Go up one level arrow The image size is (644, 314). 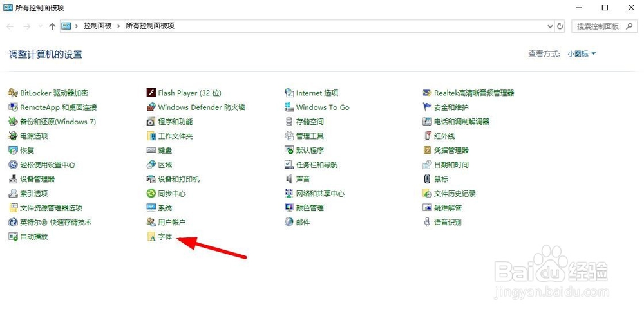tap(52, 26)
